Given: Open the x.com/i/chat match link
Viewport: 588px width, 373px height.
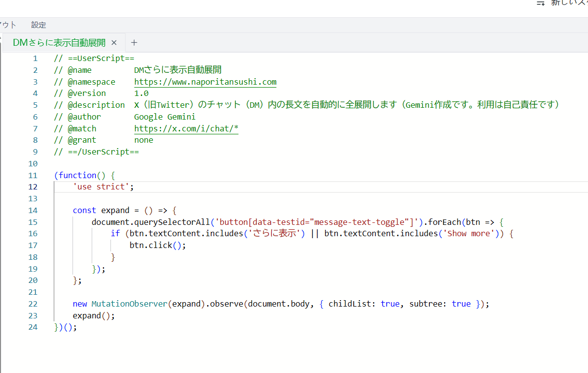Looking at the screenshot, I should (x=186, y=128).
